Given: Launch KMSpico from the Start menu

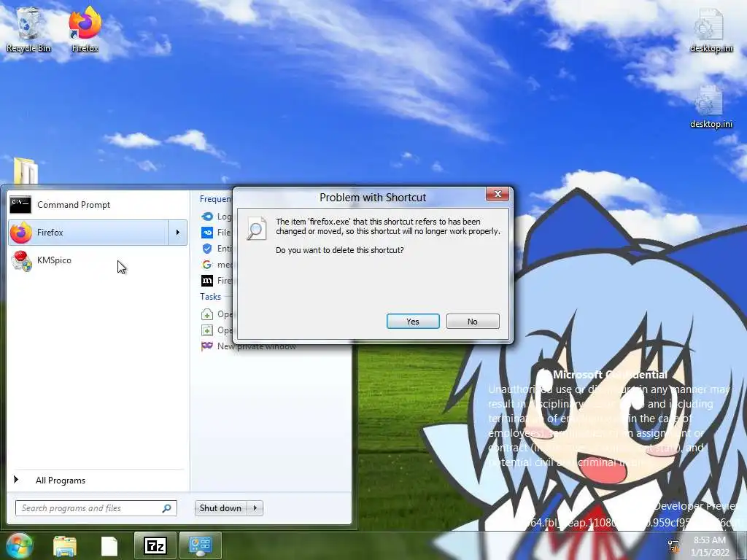Looking at the screenshot, I should coord(98,260).
